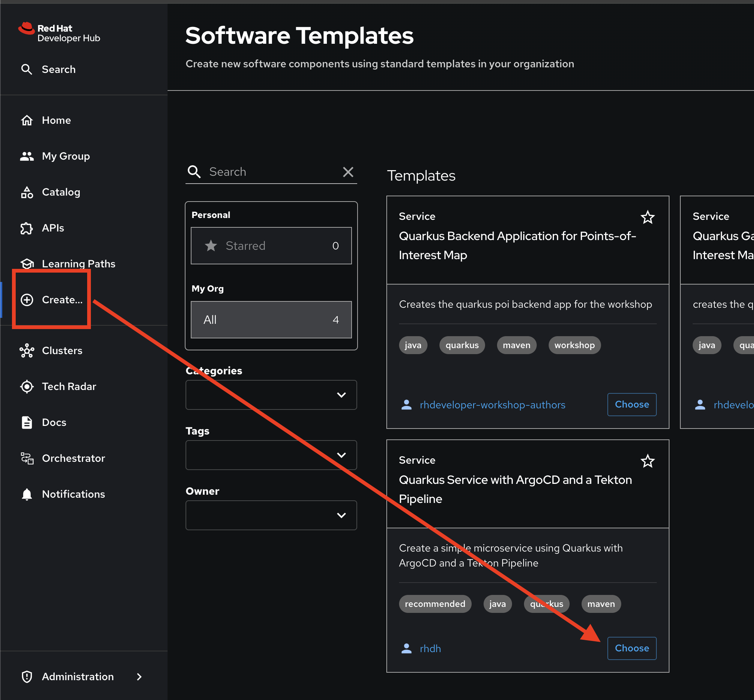This screenshot has height=700, width=754.
Task: Click the APIs puzzle piece icon
Action: click(x=27, y=228)
